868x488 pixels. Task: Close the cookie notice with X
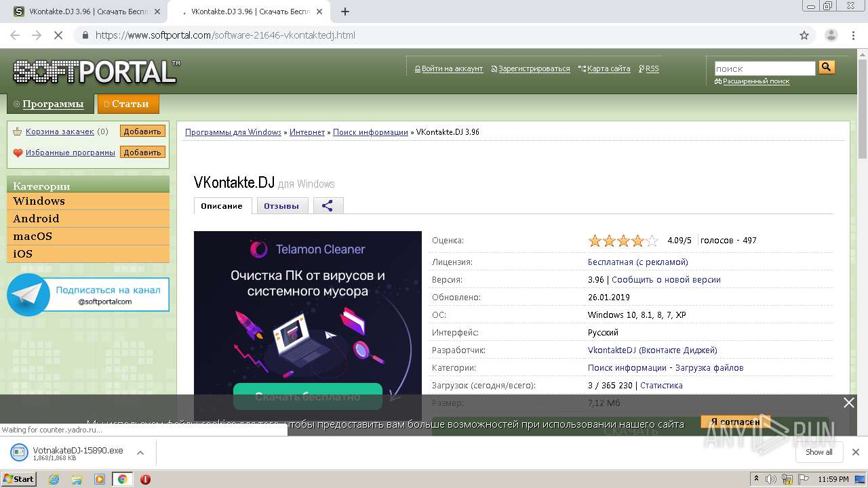(x=849, y=403)
